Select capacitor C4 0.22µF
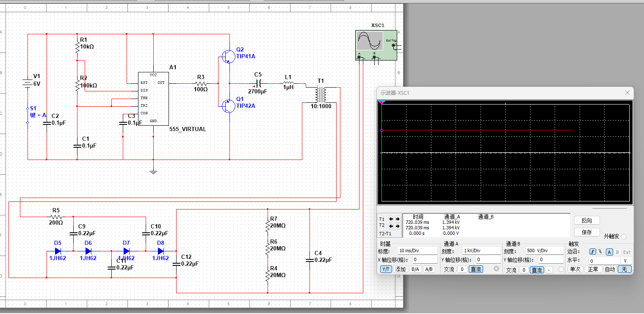Image resolution: width=644 pixels, height=314 pixels. tap(310, 260)
